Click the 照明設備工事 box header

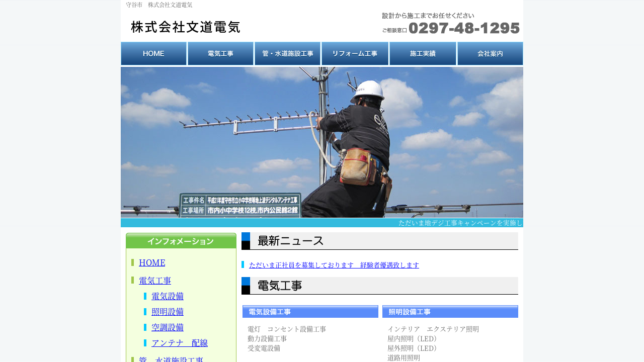(450, 312)
